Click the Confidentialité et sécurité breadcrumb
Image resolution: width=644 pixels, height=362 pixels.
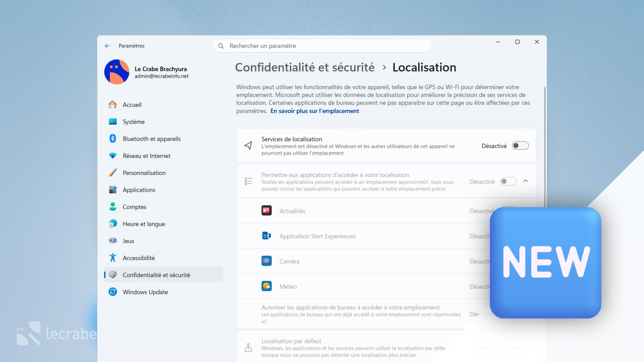pos(305,67)
